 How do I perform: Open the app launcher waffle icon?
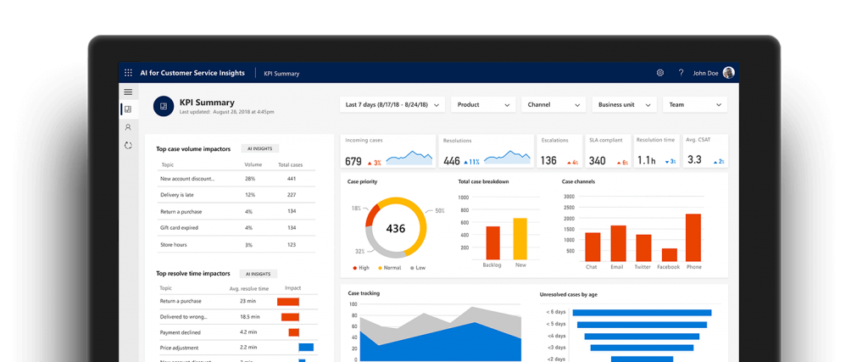click(x=129, y=73)
